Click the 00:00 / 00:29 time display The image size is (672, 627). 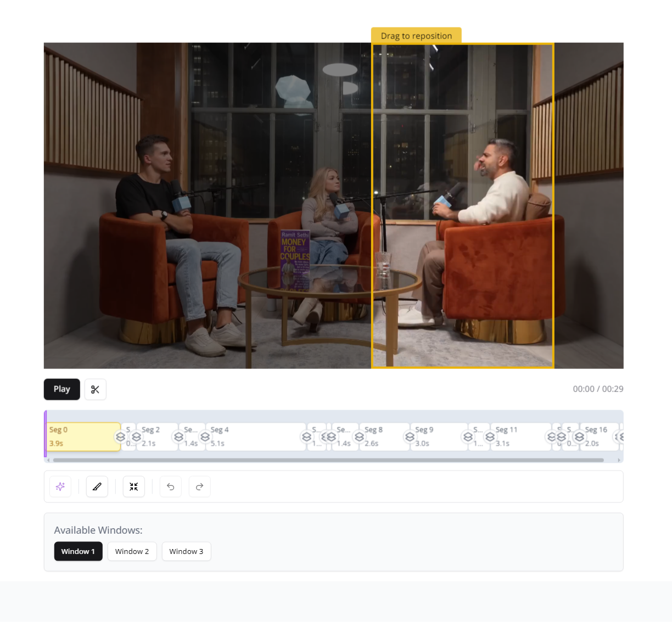pyautogui.click(x=598, y=389)
